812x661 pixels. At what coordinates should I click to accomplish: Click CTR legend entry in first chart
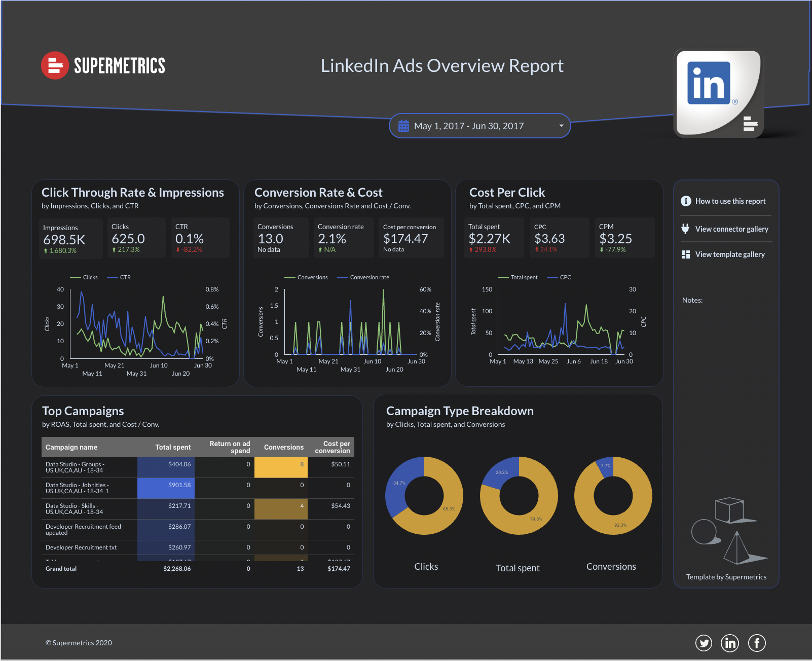[x=119, y=277]
